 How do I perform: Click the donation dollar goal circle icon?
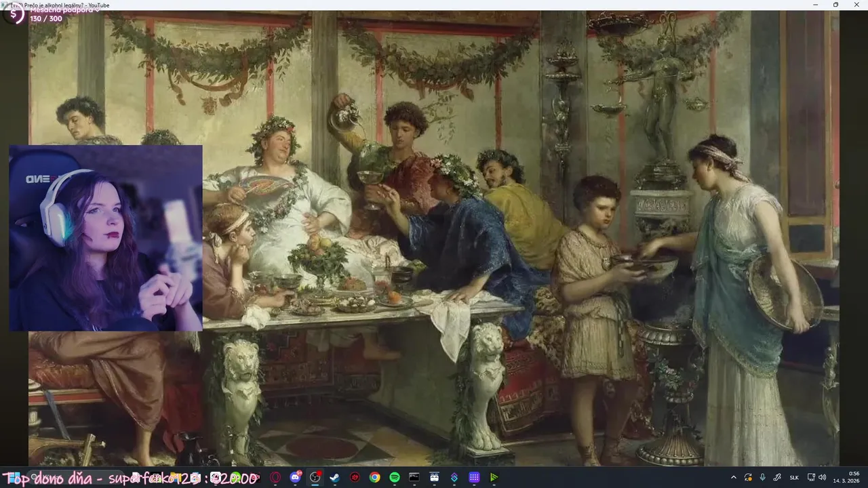pyautogui.click(x=14, y=14)
